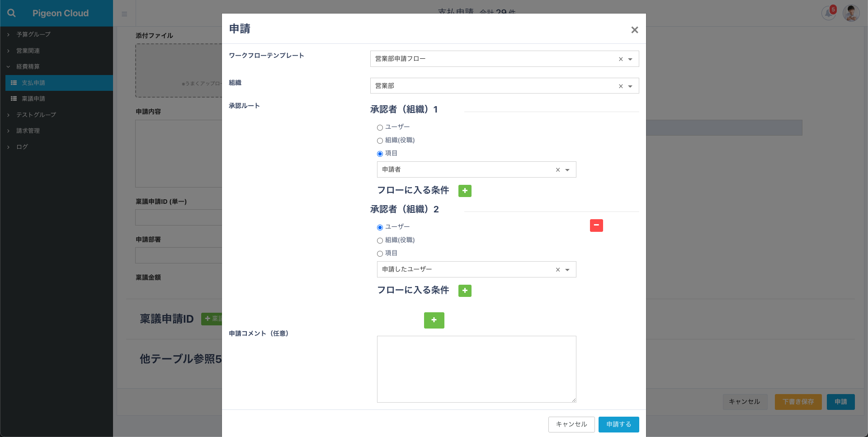
Task: Click the user avatar profile picture
Action: coord(851,13)
